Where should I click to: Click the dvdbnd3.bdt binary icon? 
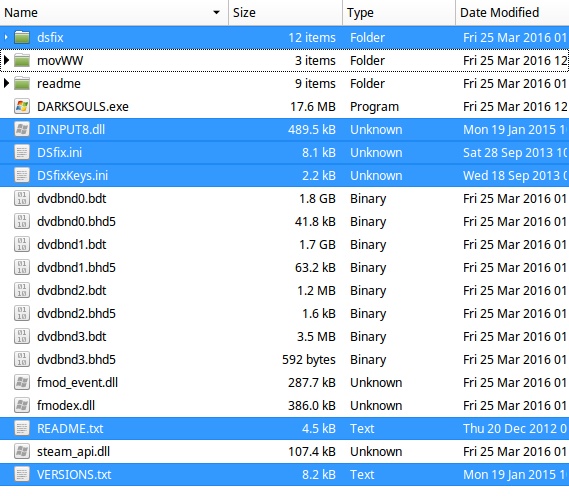(x=22, y=336)
